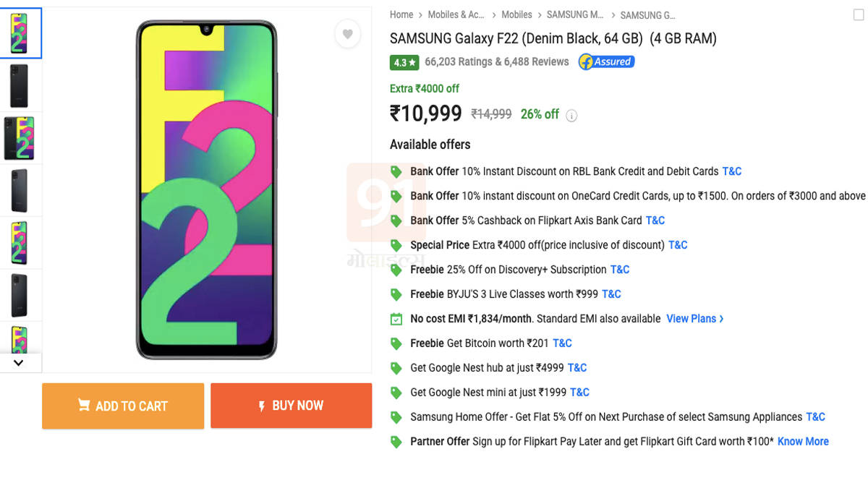
Task: Expand View Plans for EMI options
Action: [694, 319]
